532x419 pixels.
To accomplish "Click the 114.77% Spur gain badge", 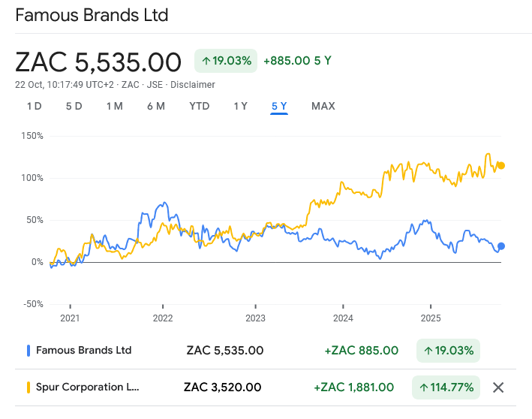I will point(446,387).
